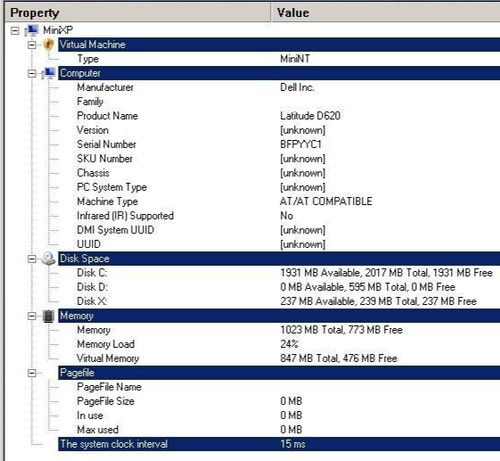500x461 pixels.
Task: Collapse the Disk Space section
Action: coord(32,259)
